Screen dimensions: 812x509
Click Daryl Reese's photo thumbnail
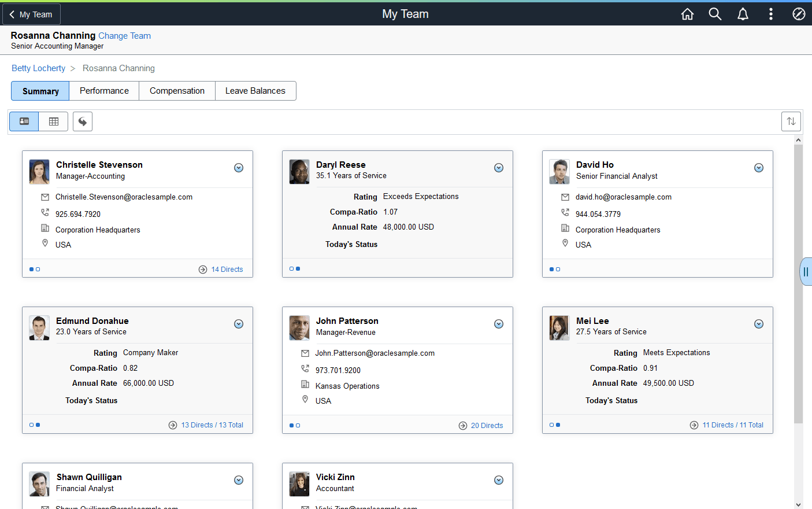click(x=299, y=172)
